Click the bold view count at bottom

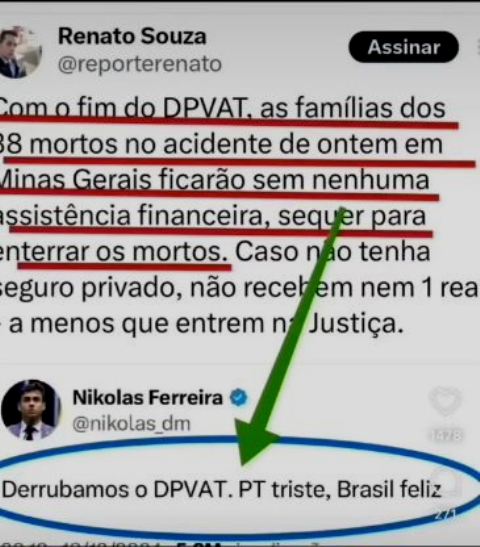coord(200,544)
